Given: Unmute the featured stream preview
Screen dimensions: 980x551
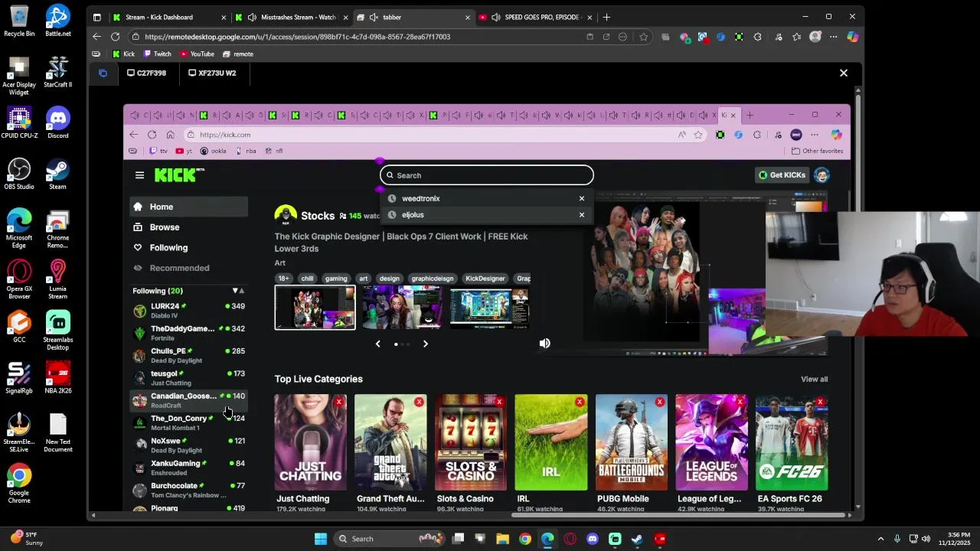Looking at the screenshot, I should 545,344.
